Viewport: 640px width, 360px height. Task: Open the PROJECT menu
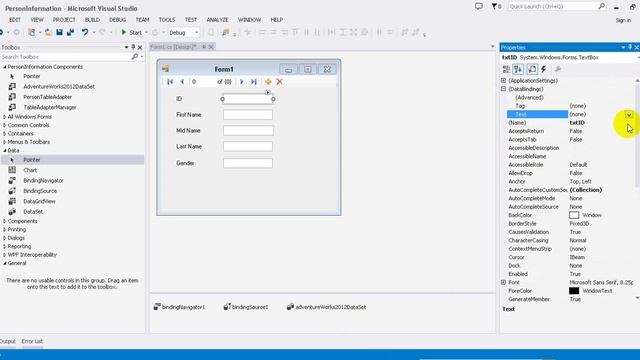point(64,20)
